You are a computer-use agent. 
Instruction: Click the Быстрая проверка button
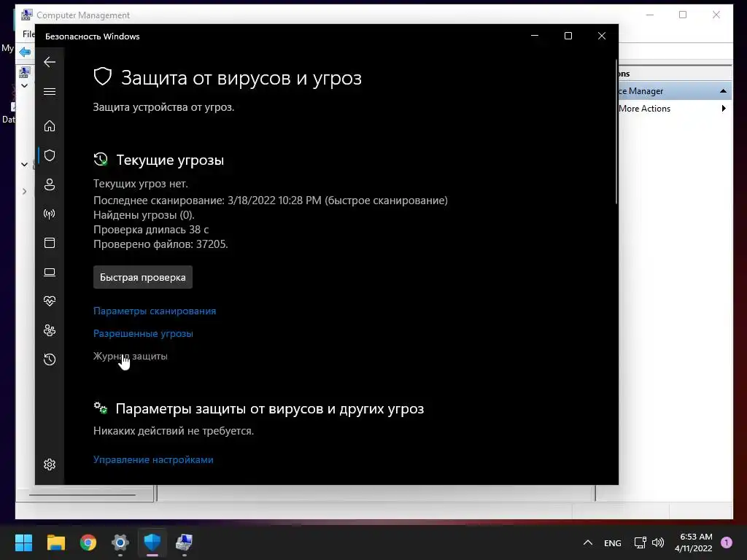pos(143,277)
